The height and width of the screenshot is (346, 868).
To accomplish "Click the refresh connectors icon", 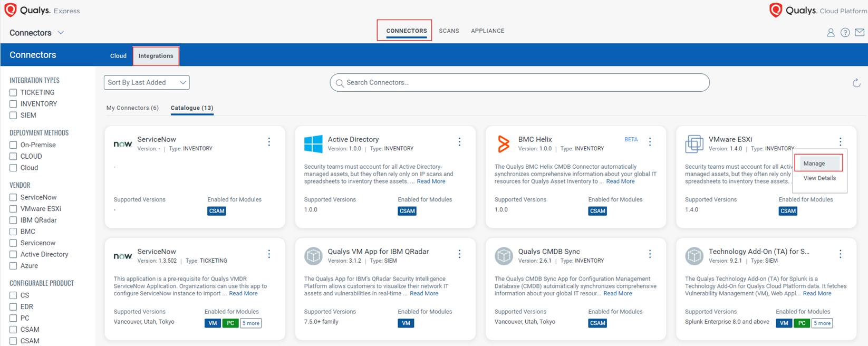I will click(x=856, y=83).
